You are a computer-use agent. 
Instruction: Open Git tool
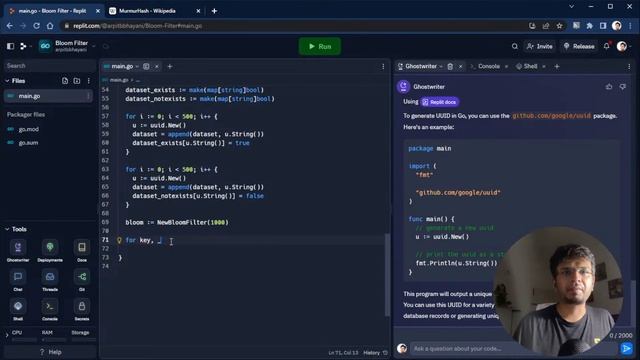point(82,280)
